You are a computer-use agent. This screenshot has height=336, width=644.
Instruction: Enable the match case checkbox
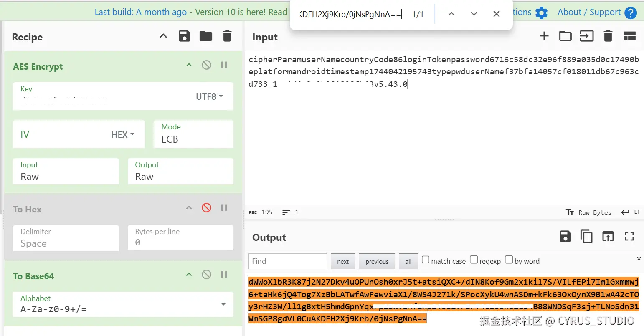point(426,260)
